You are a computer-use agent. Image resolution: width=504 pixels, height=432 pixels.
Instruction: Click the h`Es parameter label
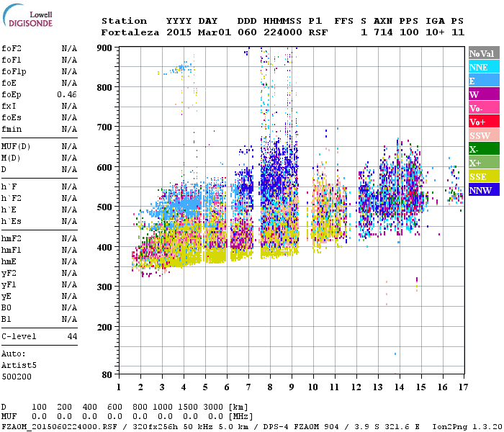(12, 222)
